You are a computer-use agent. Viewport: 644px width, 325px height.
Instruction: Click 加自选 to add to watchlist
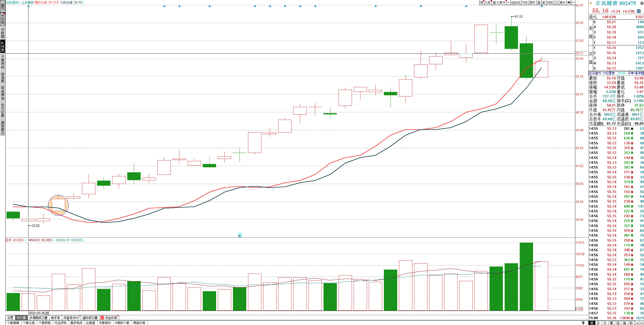pyautogui.click(x=516, y=3)
